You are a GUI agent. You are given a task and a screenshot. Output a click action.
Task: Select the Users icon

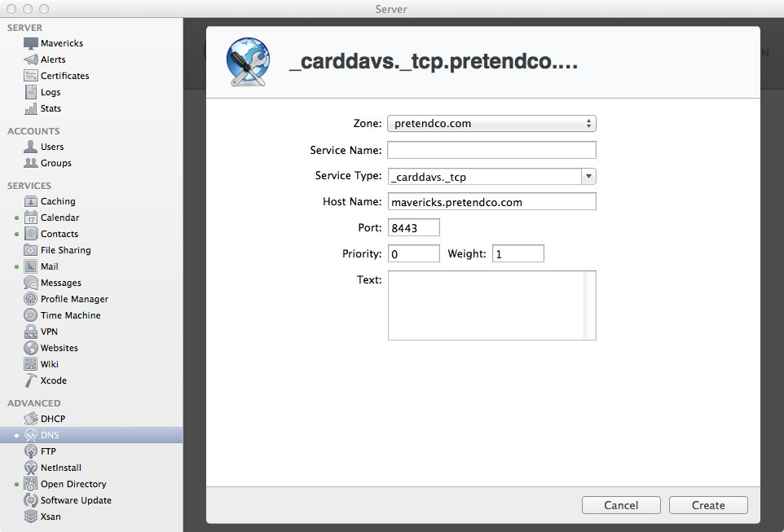click(x=30, y=147)
